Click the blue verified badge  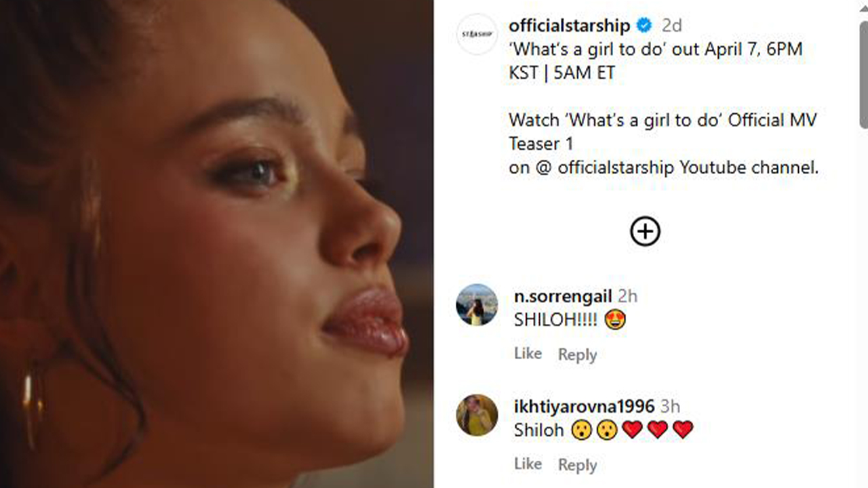pyautogui.click(x=644, y=26)
